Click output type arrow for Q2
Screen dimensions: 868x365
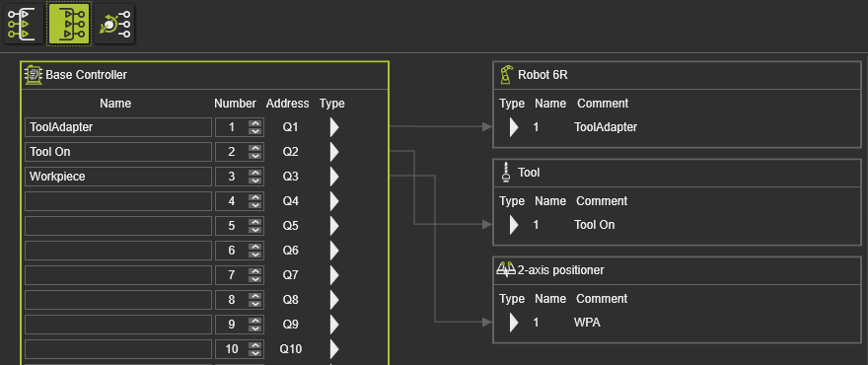tap(333, 152)
